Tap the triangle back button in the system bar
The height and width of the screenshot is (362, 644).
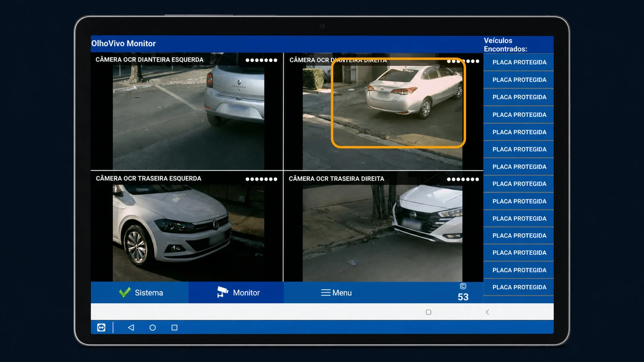point(131,327)
